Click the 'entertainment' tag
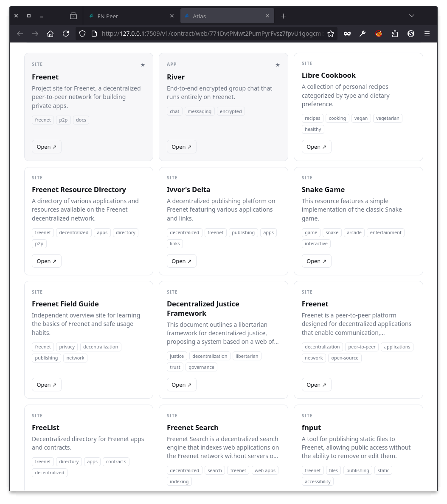 point(386,233)
